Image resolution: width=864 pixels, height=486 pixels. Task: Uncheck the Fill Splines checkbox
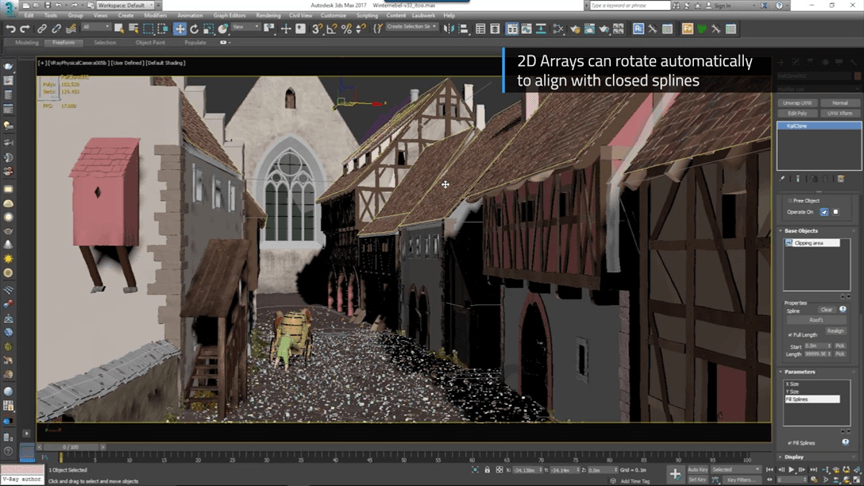point(789,442)
